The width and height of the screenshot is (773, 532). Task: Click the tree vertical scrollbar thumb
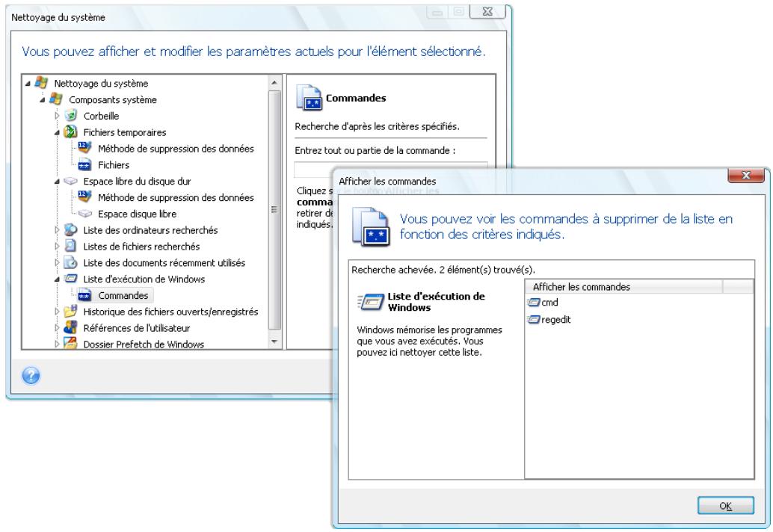pos(274,210)
